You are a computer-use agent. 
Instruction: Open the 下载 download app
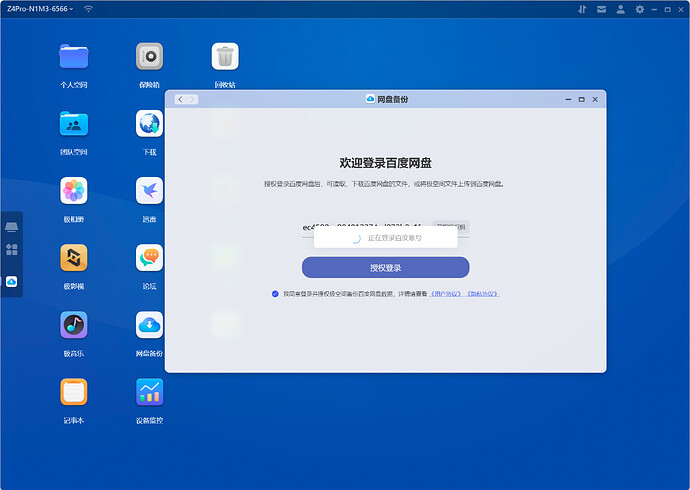tap(149, 123)
